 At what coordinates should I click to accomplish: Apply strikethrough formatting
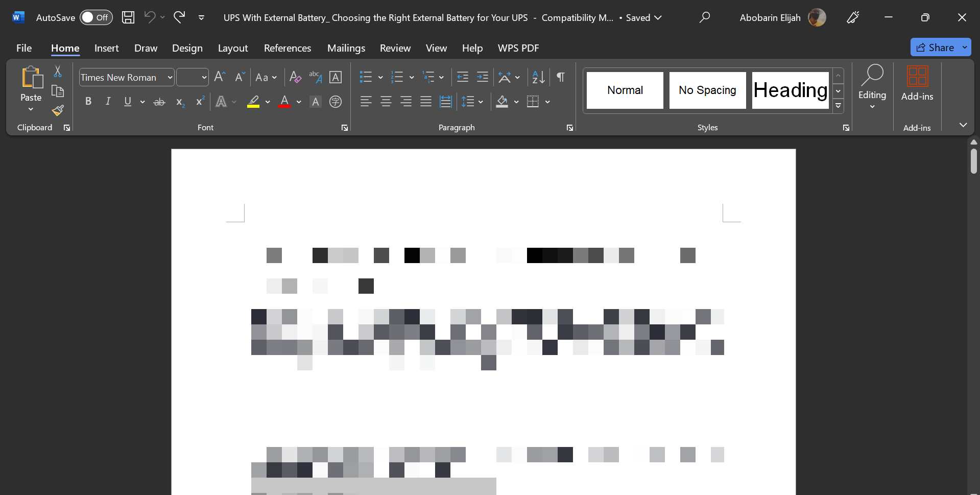click(x=159, y=102)
